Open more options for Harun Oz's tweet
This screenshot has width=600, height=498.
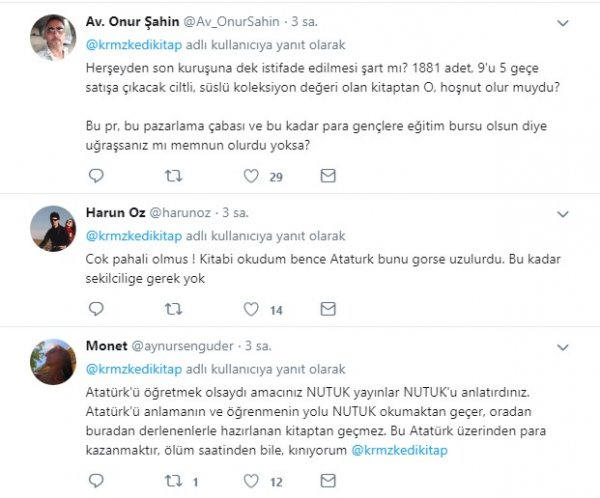pos(563,214)
